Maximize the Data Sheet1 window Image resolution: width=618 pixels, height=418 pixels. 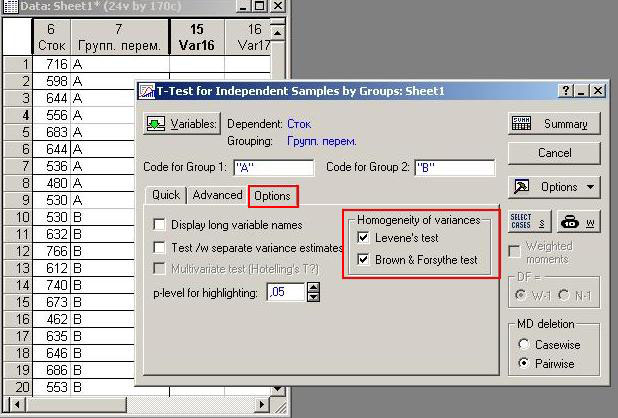260,6
